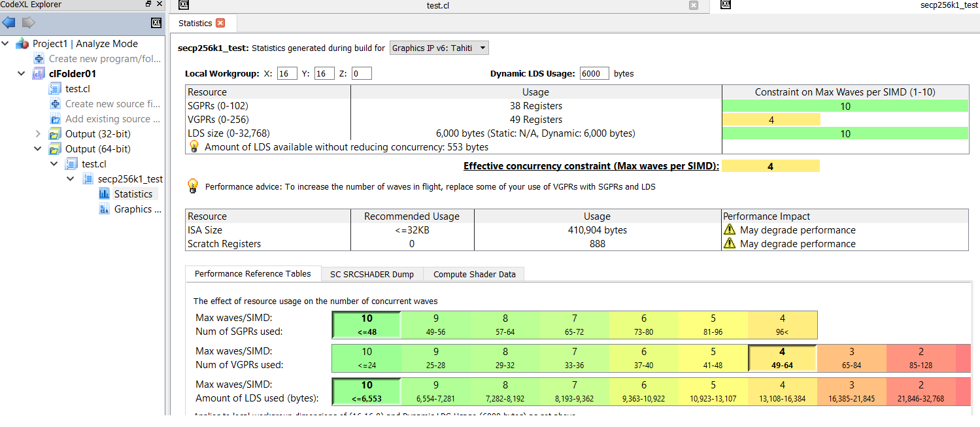The height and width of the screenshot is (427, 980).
Task: Click the SGPR reference cell <=48
Action: pyautogui.click(x=367, y=325)
